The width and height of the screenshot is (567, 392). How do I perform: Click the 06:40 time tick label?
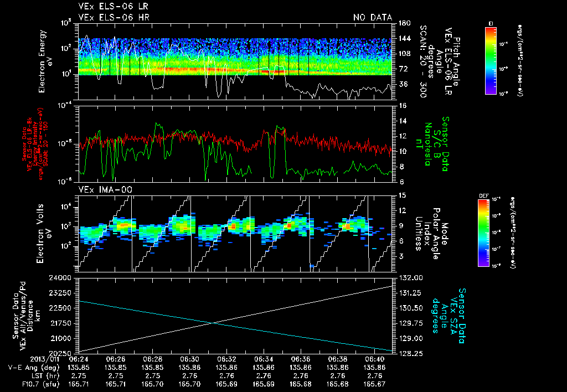(x=375, y=359)
